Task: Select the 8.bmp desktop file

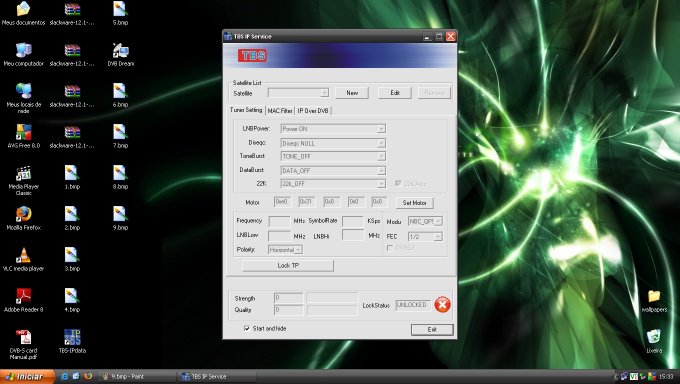Action: [120, 177]
